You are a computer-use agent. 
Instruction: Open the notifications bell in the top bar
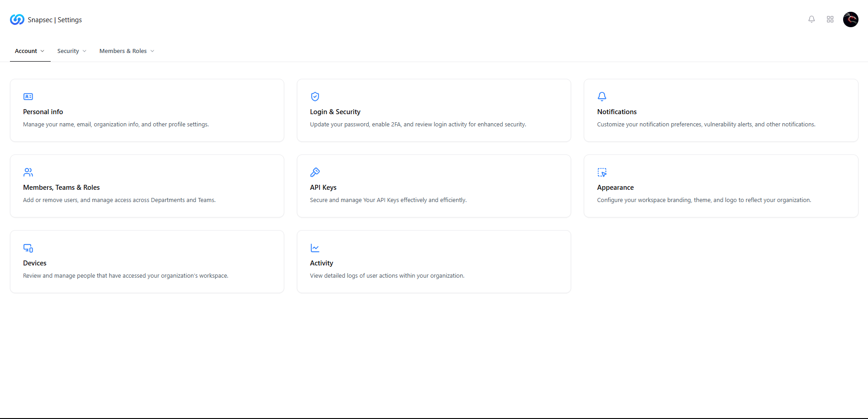(x=811, y=19)
